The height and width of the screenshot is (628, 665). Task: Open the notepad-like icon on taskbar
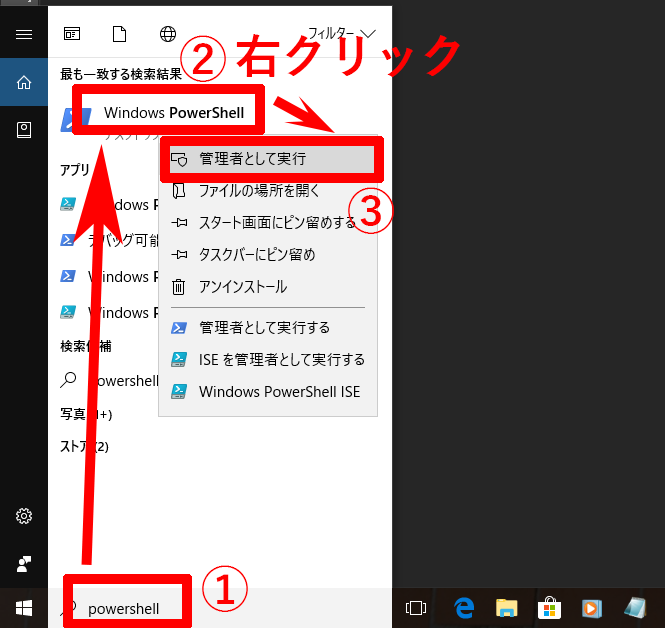click(635, 608)
